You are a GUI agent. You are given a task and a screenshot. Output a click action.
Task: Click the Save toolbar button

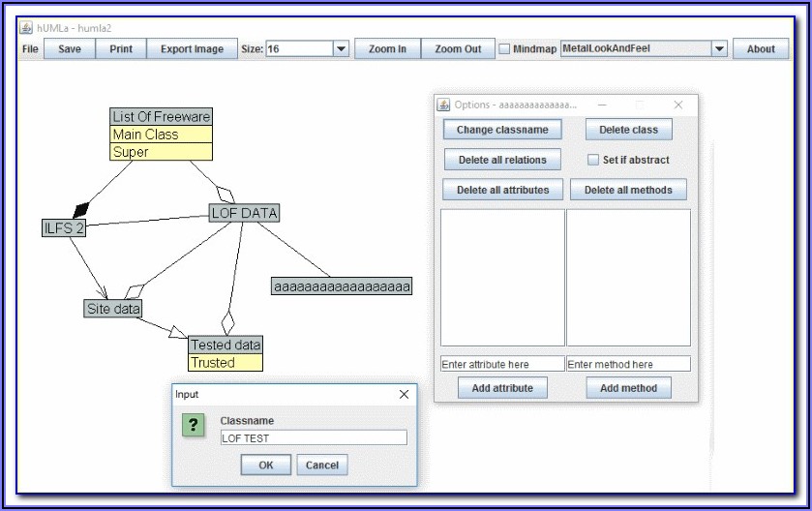[70, 49]
